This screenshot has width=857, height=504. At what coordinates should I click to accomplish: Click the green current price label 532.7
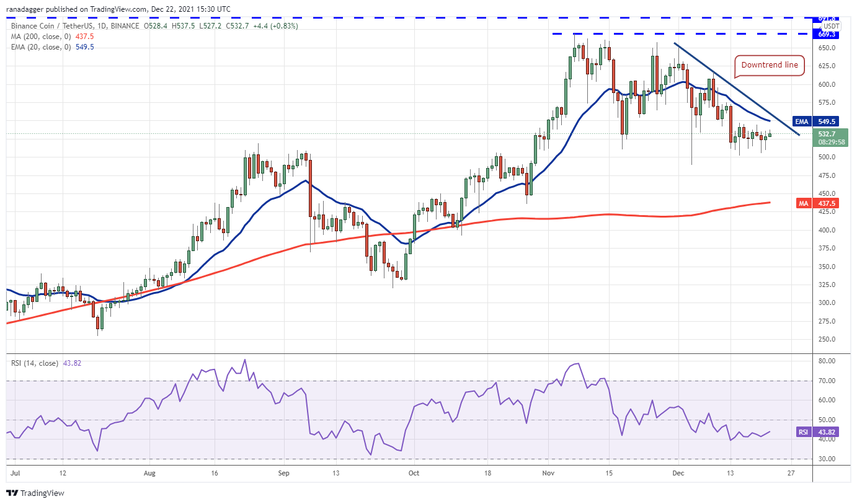pos(828,134)
